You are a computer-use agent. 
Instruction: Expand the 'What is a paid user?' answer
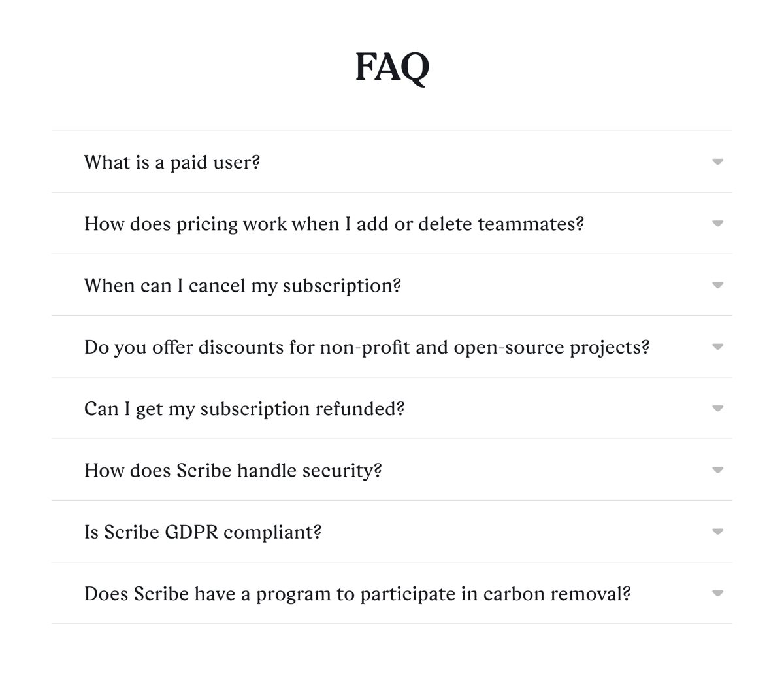point(172,162)
